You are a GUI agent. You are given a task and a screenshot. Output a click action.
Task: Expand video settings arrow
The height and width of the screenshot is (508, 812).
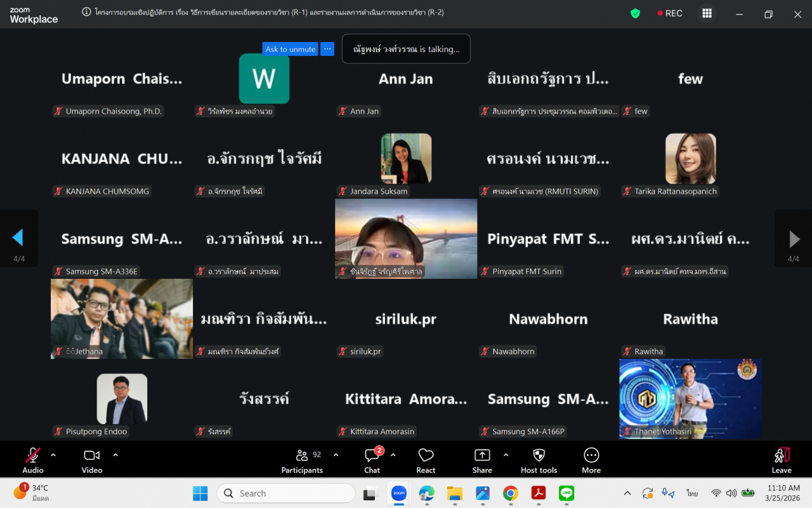click(x=115, y=455)
